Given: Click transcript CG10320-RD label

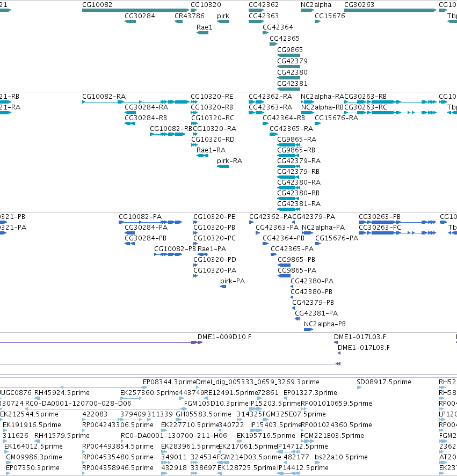Looking at the screenshot, I should coord(213,140).
